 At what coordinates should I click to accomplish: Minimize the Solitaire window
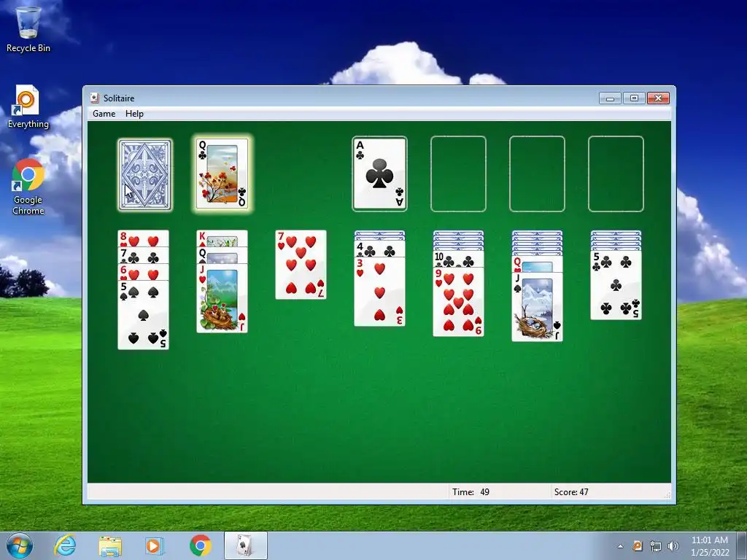pyautogui.click(x=611, y=98)
